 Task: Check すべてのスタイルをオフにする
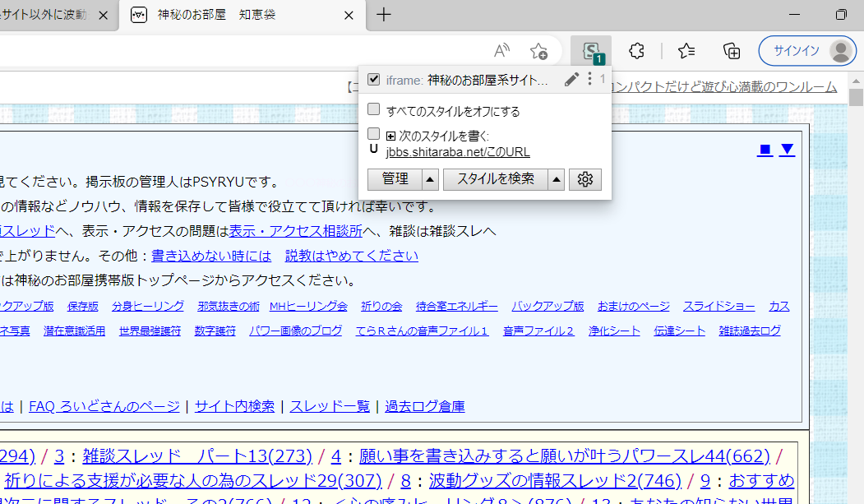click(374, 109)
